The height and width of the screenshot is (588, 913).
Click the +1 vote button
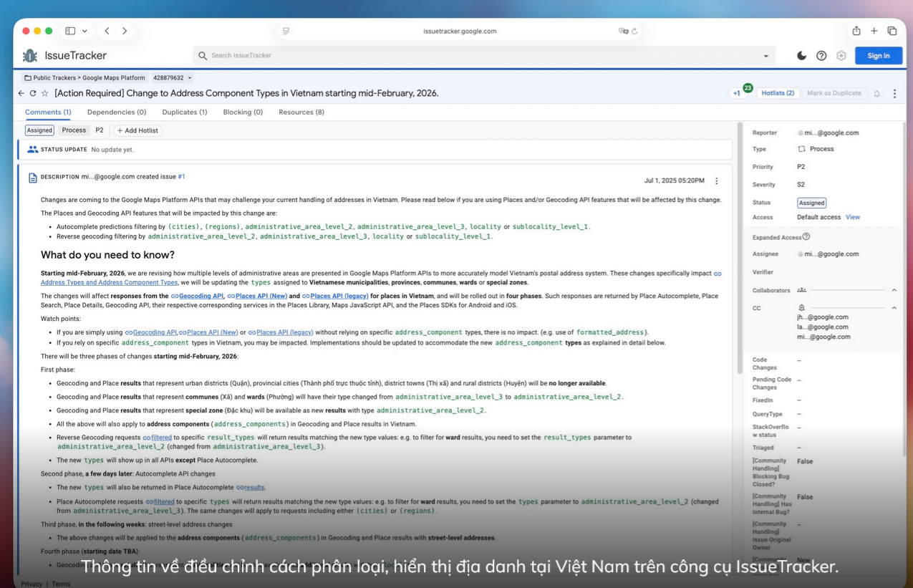pos(736,93)
